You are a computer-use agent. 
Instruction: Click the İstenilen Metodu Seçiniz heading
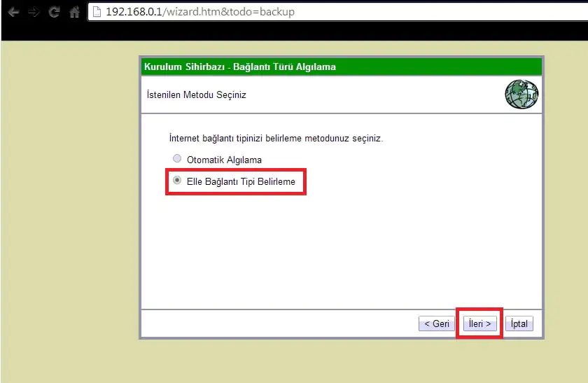pos(197,95)
